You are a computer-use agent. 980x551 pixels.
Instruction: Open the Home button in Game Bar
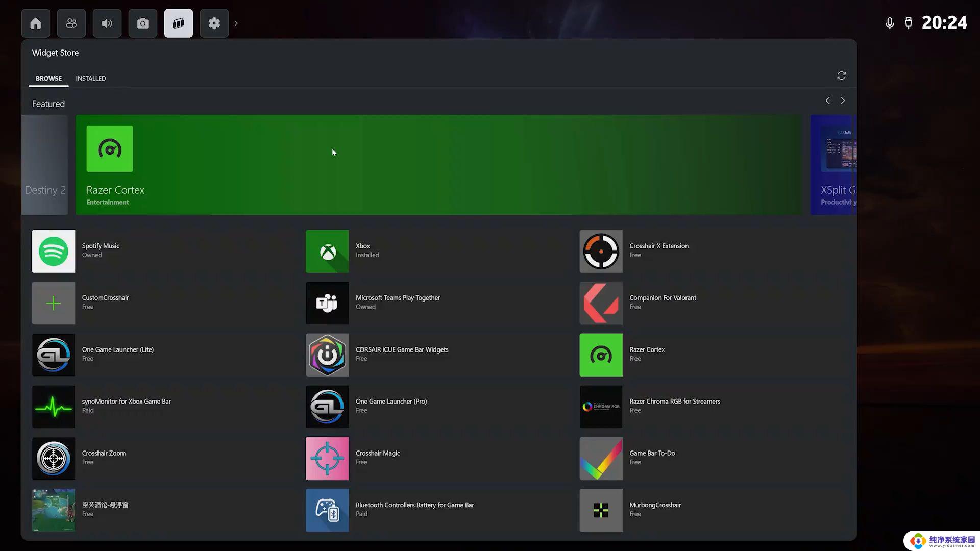point(36,23)
